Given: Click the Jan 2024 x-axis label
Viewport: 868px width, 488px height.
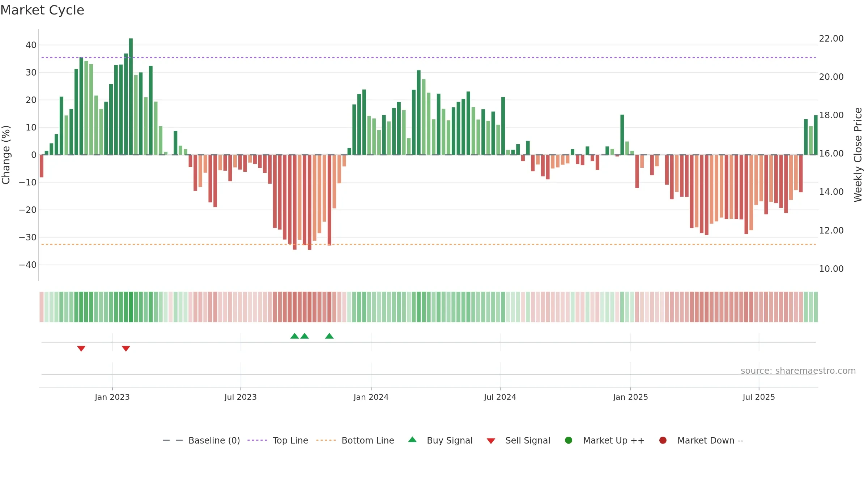Looking at the screenshot, I should pyautogui.click(x=371, y=397).
